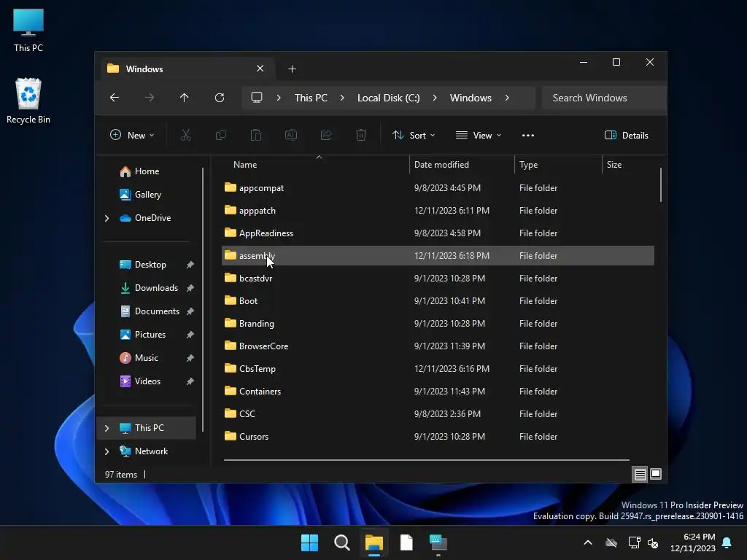Click the Copy icon in toolbar
Viewport: 747px width, 560px height.
click(x=220, y=135)
